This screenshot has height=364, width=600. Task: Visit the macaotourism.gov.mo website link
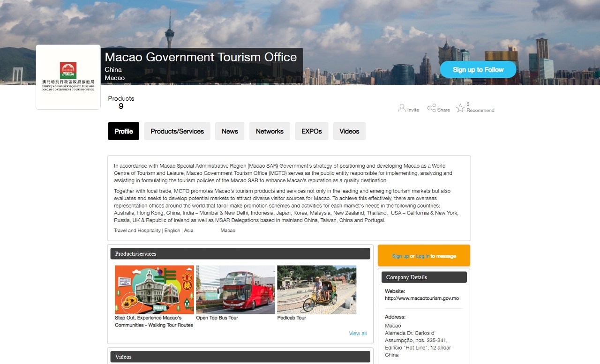(x=422, y=298)
